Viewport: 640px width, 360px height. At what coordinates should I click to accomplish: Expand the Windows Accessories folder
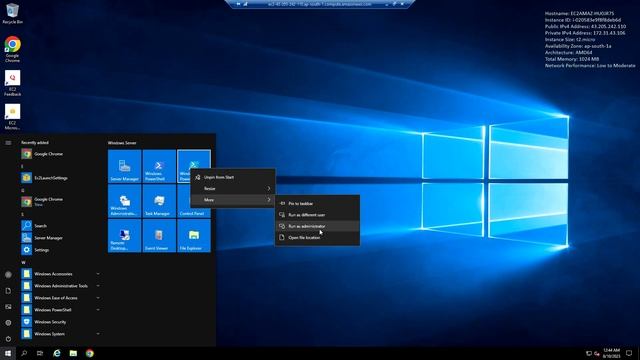point(61,274)
